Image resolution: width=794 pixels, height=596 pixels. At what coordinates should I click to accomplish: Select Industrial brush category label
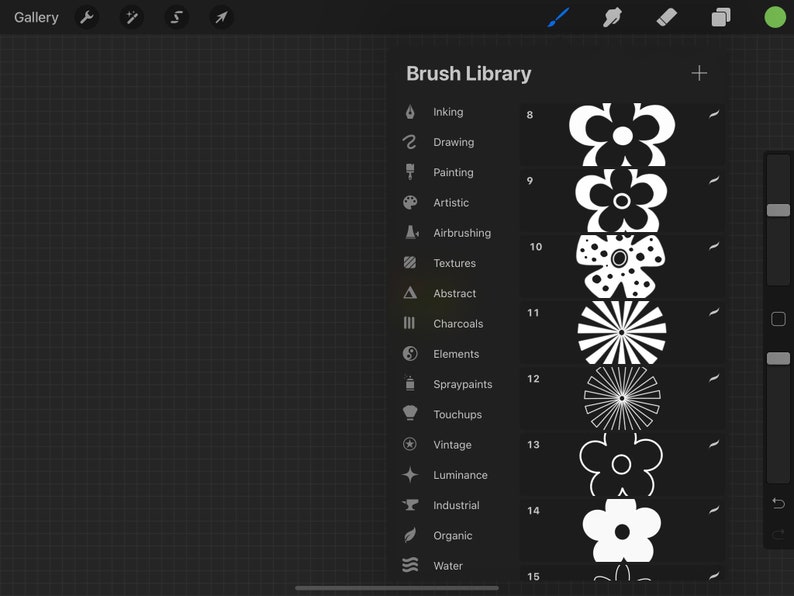click(456, 505)
